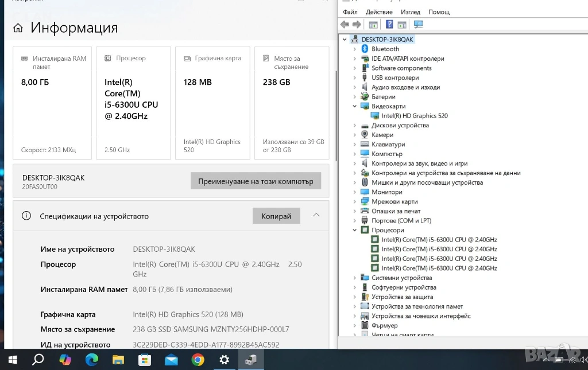Expand Дискови устройства category

click(x=354, y=126)
